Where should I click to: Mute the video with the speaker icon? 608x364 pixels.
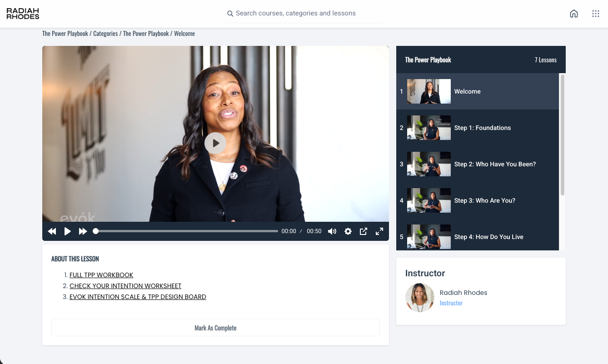pos(332,231)
